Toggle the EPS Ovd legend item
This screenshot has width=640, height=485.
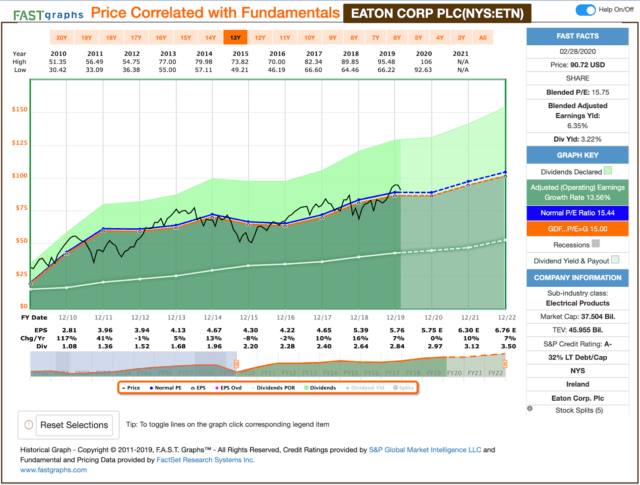click(228, 388)
